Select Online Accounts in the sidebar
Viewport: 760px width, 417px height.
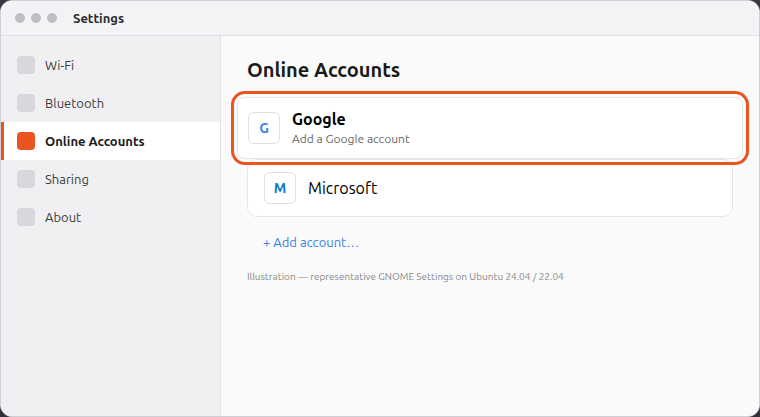[111, 141]
